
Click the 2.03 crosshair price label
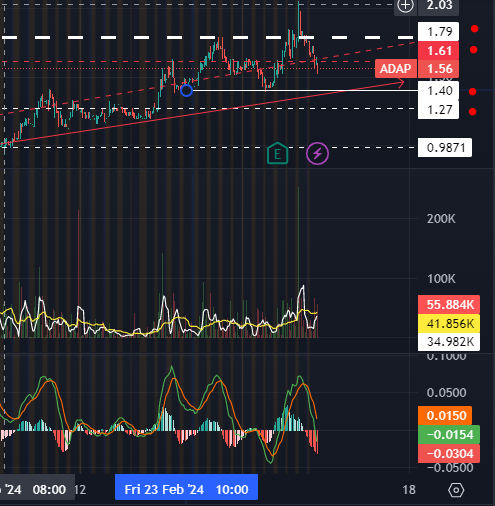click(438, 6)
